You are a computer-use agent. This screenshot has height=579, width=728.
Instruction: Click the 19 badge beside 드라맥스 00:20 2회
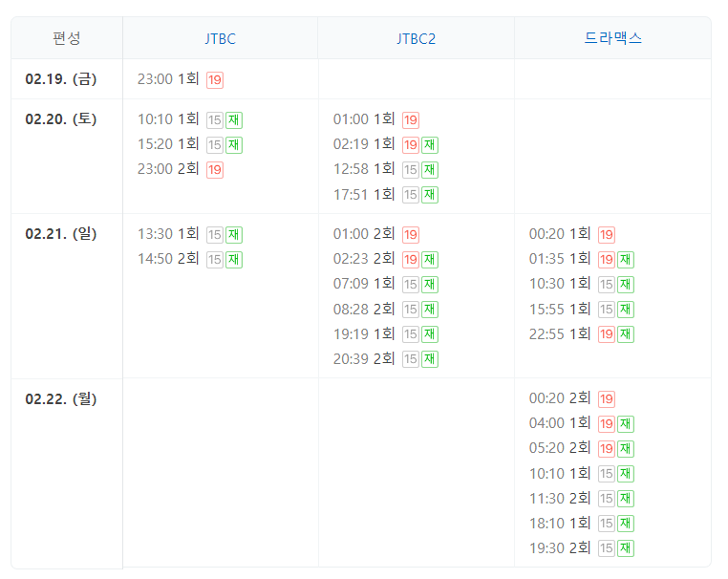click(607, 398)
